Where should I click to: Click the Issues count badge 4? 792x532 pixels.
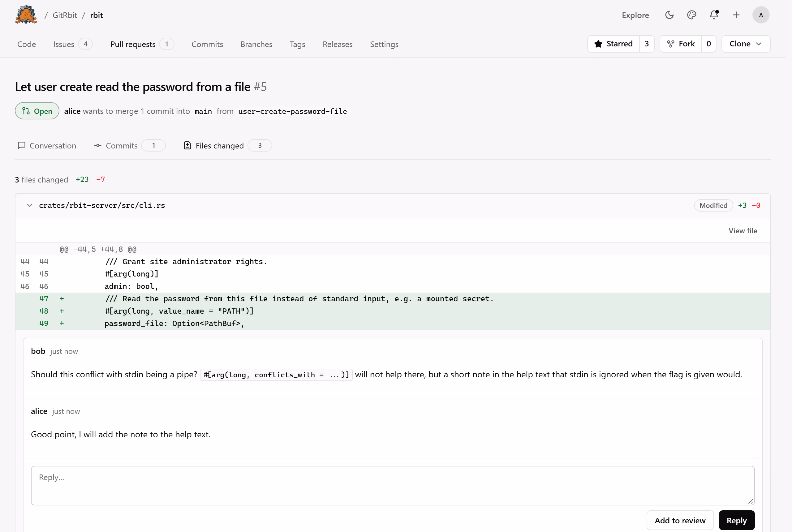pos(85,44)
